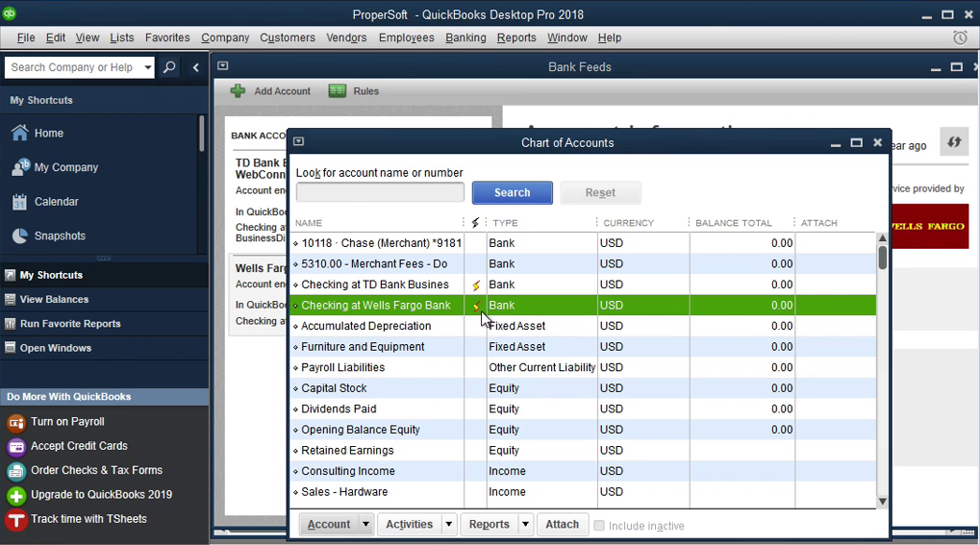980x545 pixels.
Task: Click Add Account in Bank Feeds
Action: 270,91
